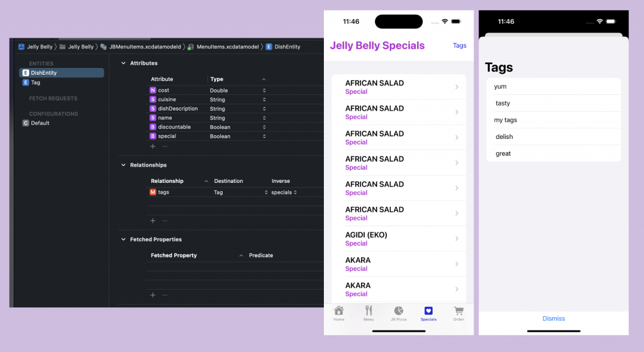Open Type dropdown for discountable attribute
The image size is (644, 352).
click(264, 127)
